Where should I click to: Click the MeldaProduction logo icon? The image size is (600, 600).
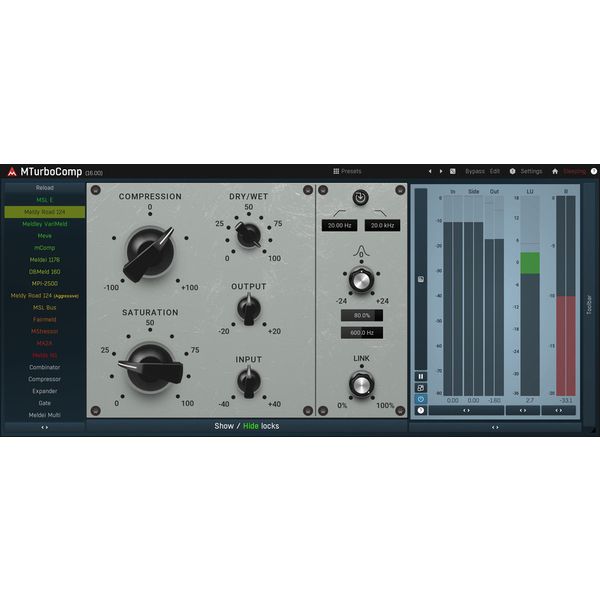[12, 172]
